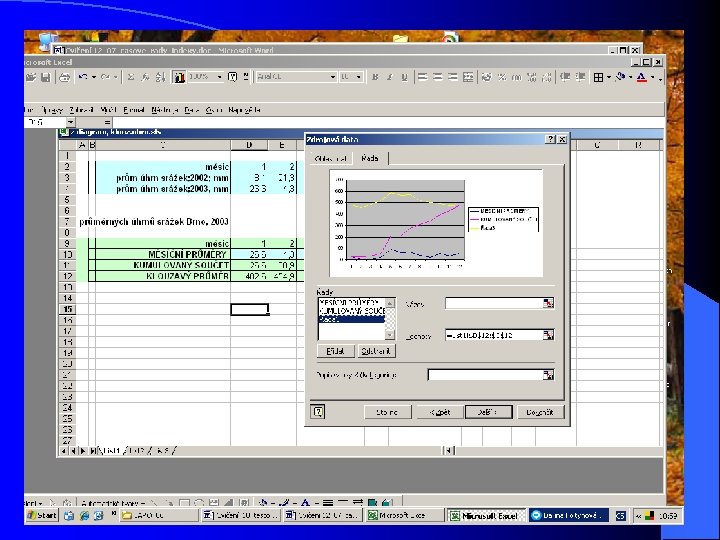
Task: Click the Storno button
Action: tap(388, 412)
